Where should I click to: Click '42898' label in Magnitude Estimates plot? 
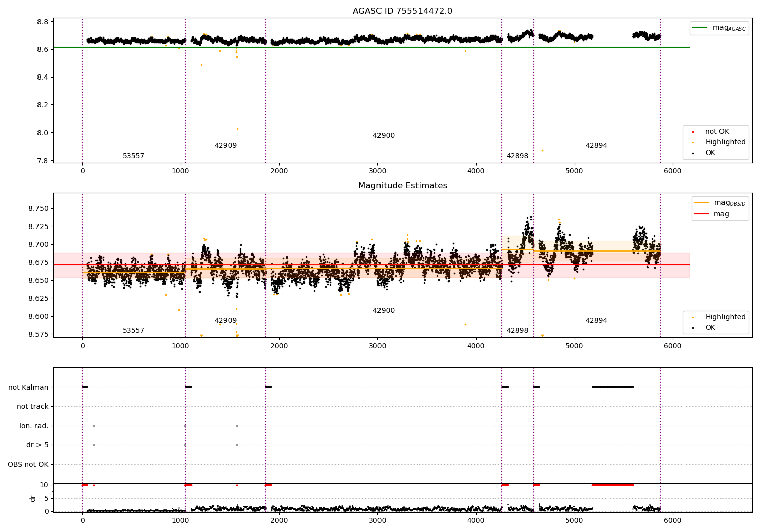point(517,331)
